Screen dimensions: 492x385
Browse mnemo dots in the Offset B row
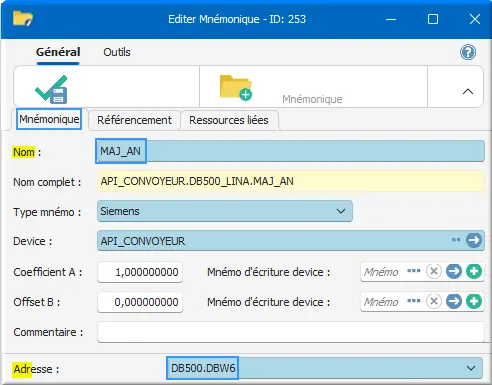click(414, 301)
